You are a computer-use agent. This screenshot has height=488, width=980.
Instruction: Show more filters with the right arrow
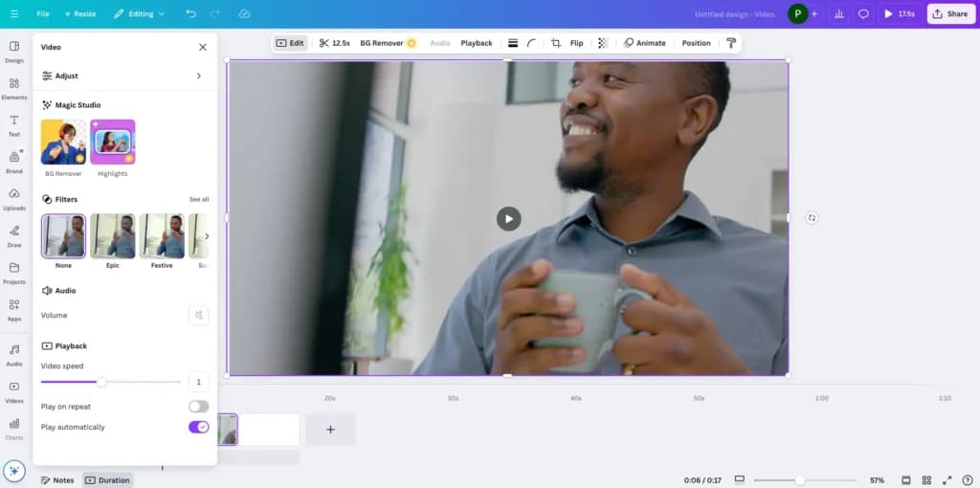click(x=207, y=236)
